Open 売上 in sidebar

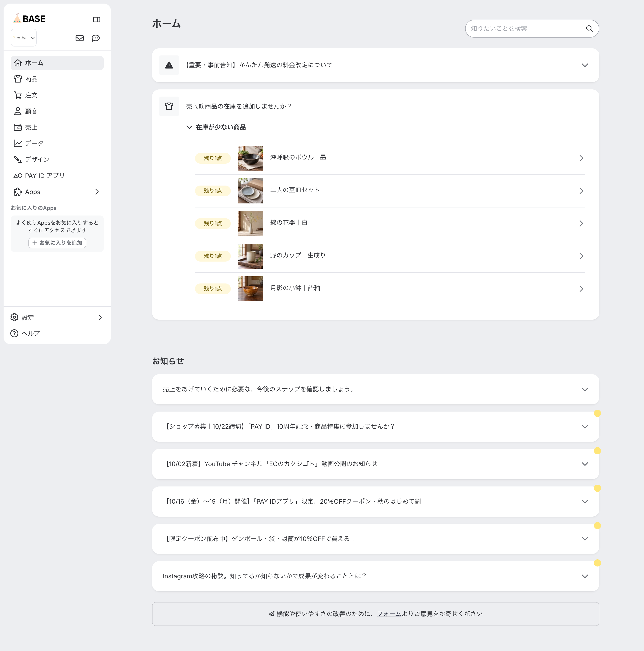[57, 127]
